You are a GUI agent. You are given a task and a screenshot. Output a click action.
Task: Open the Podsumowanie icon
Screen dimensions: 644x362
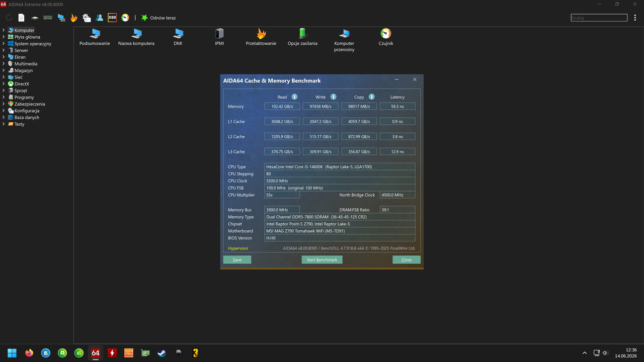point(95,37)
